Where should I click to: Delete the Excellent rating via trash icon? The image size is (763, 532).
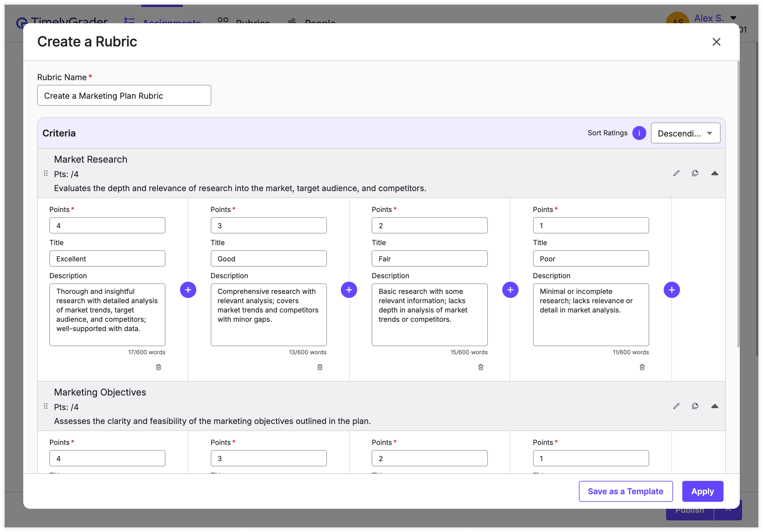tap(159, 367)
